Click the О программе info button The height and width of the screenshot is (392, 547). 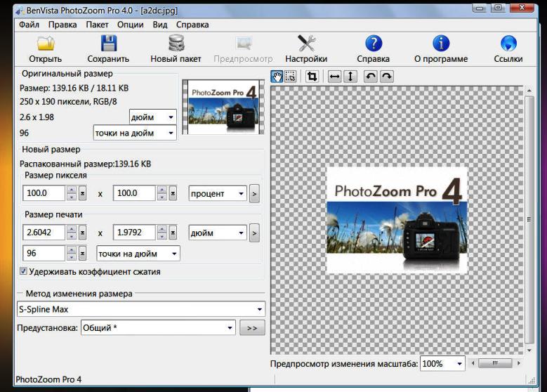point(441,49)
